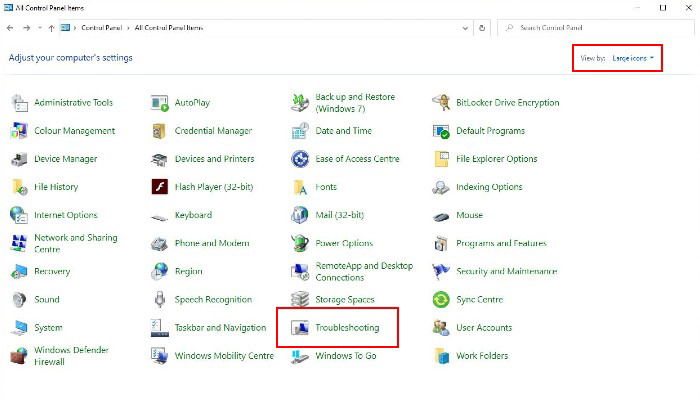
Task: Go up one level with the Up arrow
Action: pyautogui.click(x=51, y=28)
